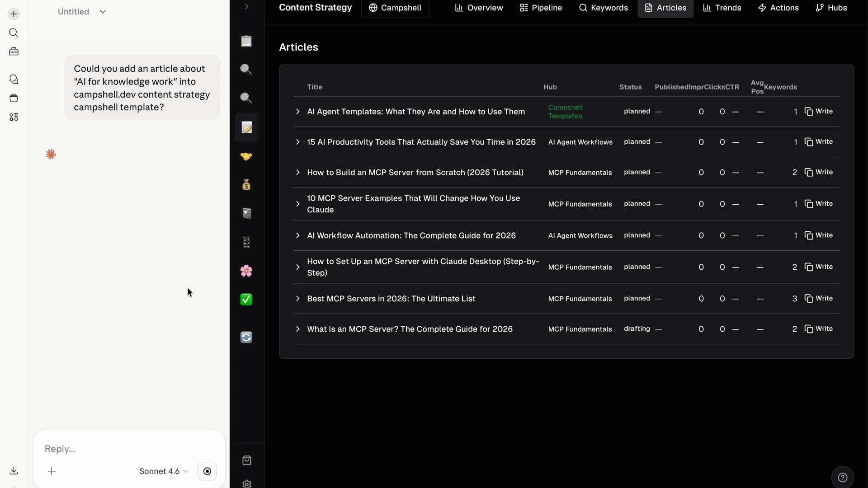Expand Best MCP Servers in 2026 row
Screen dimensions: 868x488
tap(297, 299)
